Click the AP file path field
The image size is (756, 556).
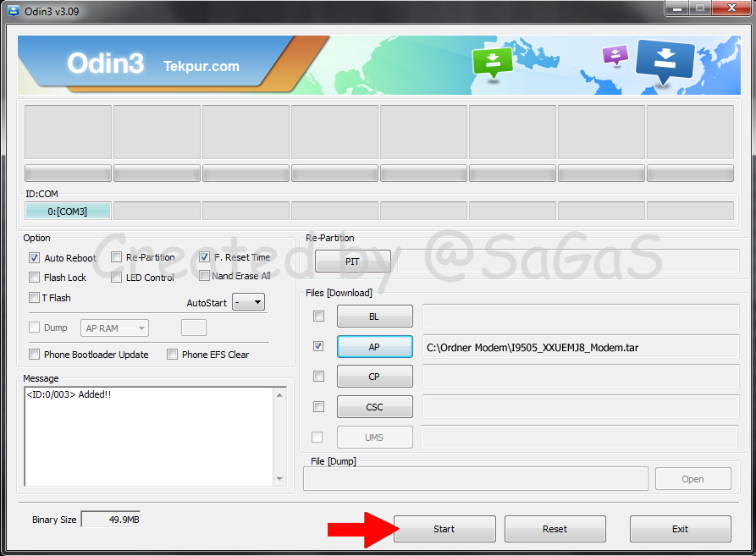pos(581,347)
